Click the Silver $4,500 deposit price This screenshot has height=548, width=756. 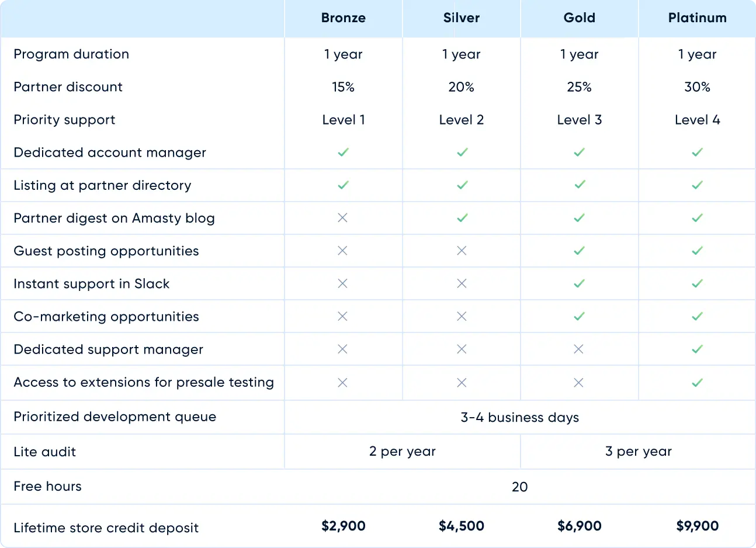pos(462,526)
